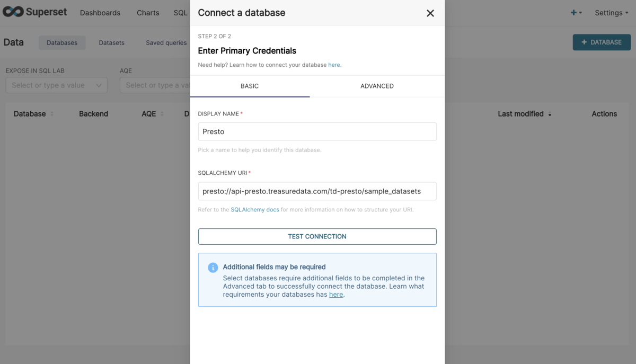Switch to Saved queries tab
This screenshot has width=636, height=364.
coord(166,43)
